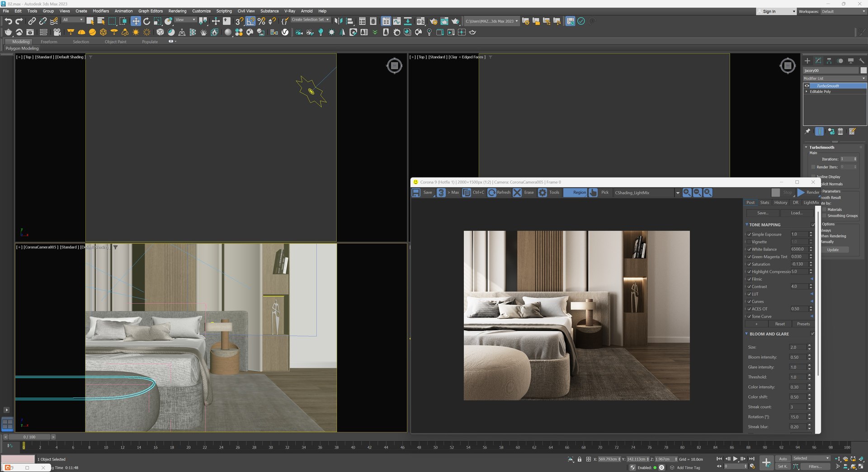Screen dimensions: 868x472
Task: Enable the Vignette checkbox
Action: click(x=749, y=242)
